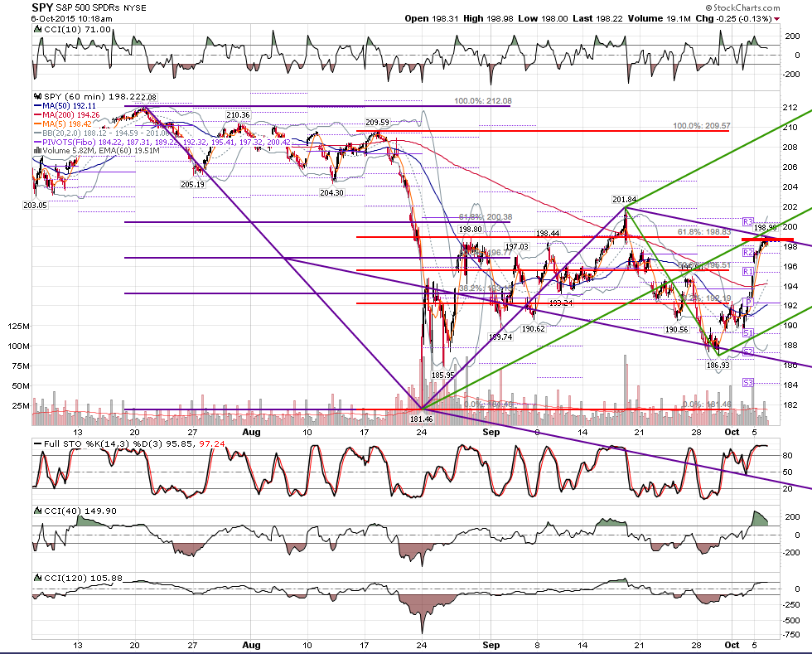Select the R1 pivot label
This screenshot has width=812, height=654.
click(747, 272)
